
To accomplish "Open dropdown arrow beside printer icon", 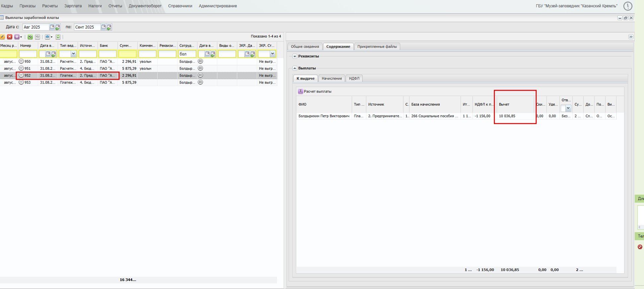I will (52, 37).
